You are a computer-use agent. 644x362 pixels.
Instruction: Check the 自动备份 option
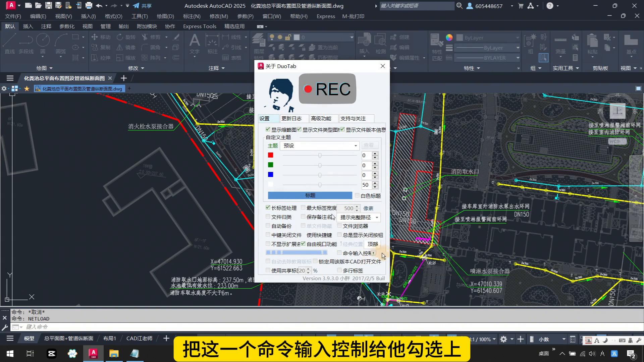[x=268, y=226]
